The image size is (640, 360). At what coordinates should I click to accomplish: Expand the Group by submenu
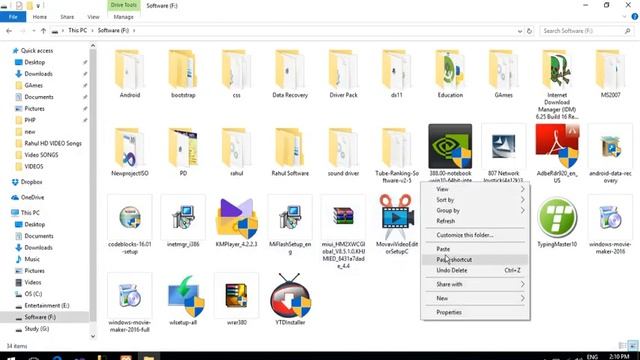475,210
